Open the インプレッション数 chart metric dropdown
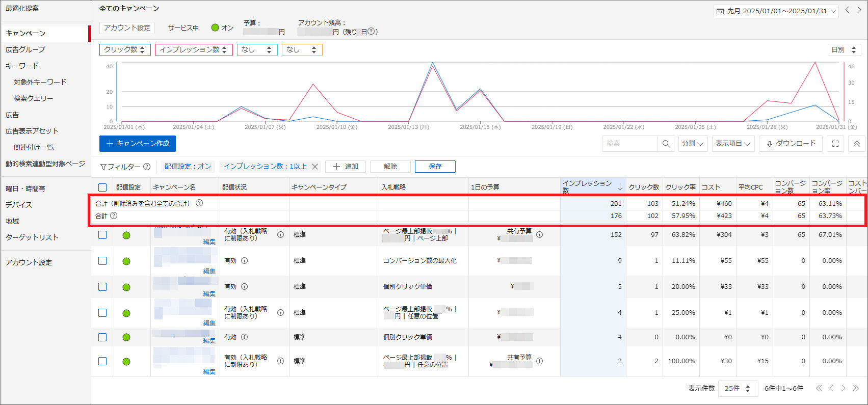868x405 pixels. [x=194, y=50]
